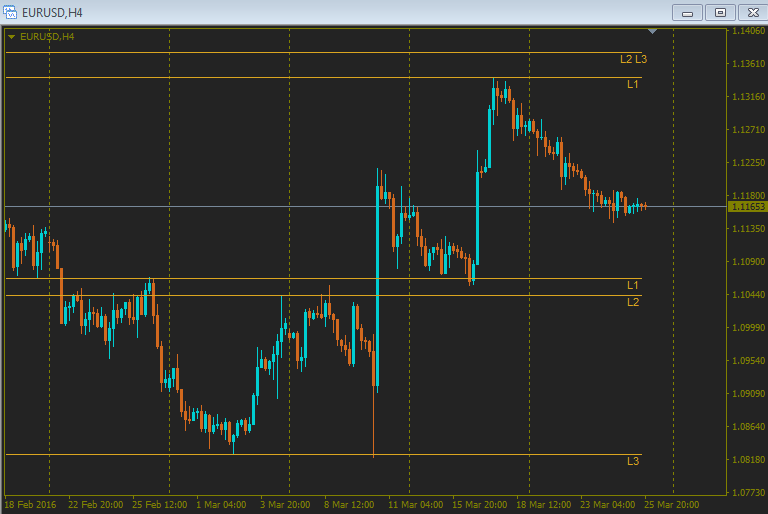Select the top L2 L3 level label
The image size is (768, 514).
coord(633,59)
